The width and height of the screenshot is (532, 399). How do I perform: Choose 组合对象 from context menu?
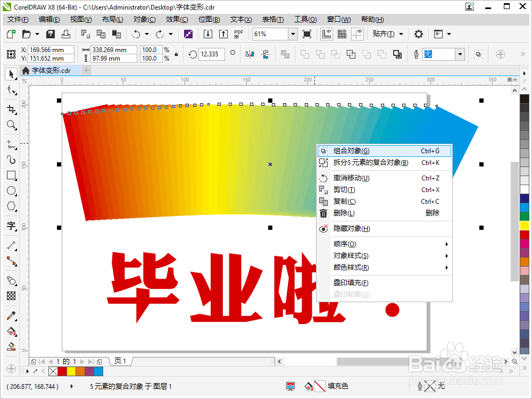385,151
